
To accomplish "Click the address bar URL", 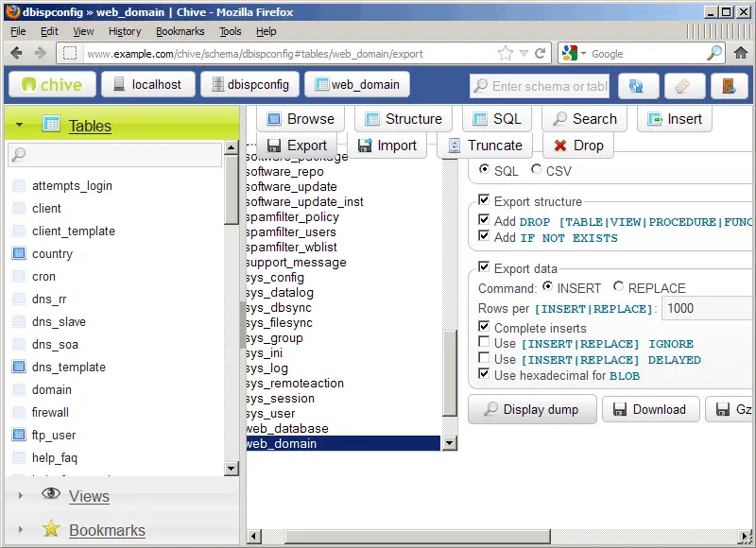I will click(x=255, y=54).
